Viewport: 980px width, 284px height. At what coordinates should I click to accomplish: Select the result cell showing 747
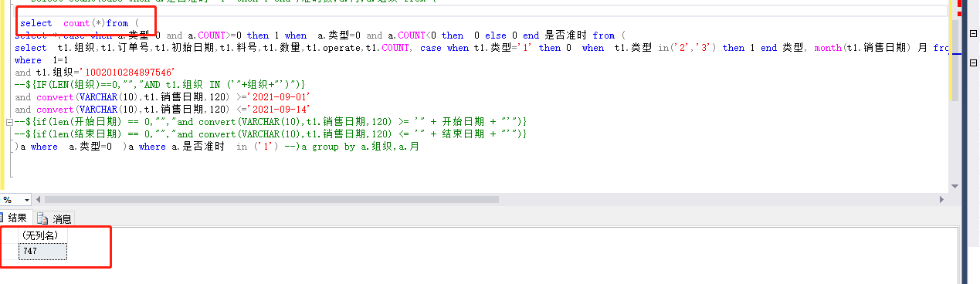pyautogui.click(x=43, y=251)
